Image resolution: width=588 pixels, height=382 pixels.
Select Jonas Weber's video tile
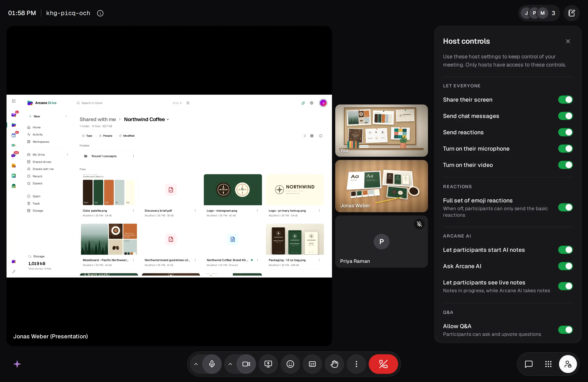point(381,186)
